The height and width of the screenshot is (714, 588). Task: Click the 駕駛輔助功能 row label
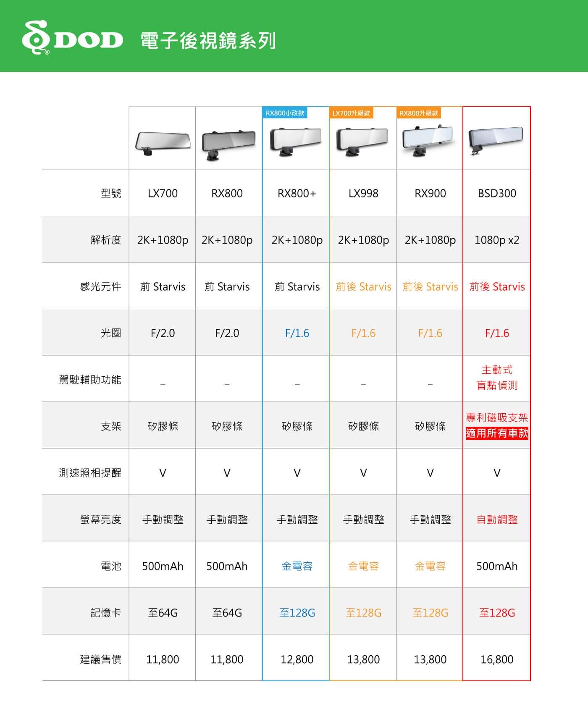(x=90, y=380)
